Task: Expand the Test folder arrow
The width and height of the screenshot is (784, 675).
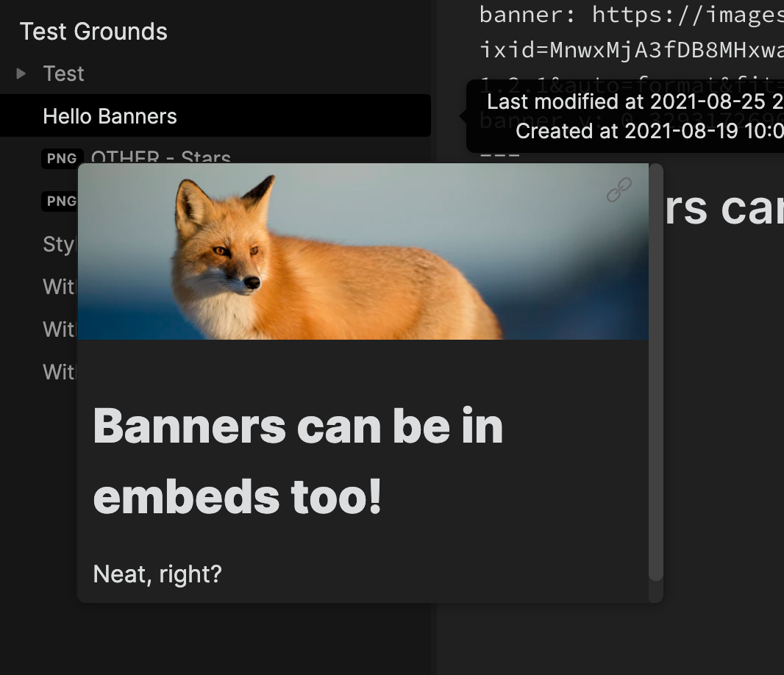Action: (21, 74)
